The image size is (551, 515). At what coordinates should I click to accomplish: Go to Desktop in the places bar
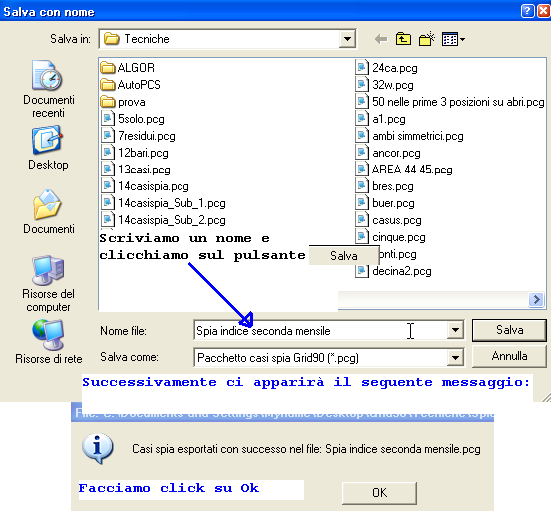pos(48,149)
